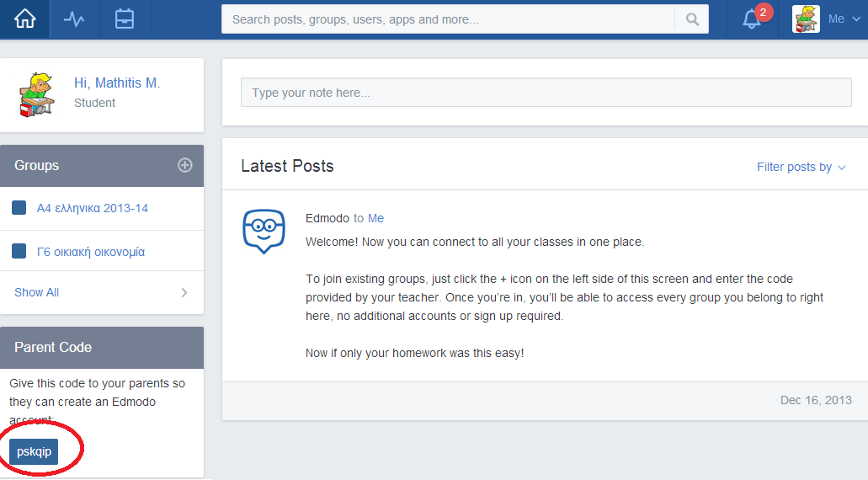Open the Backpack library icon
Viewport: 868px width, 480px height.
(x=125, y=19)
